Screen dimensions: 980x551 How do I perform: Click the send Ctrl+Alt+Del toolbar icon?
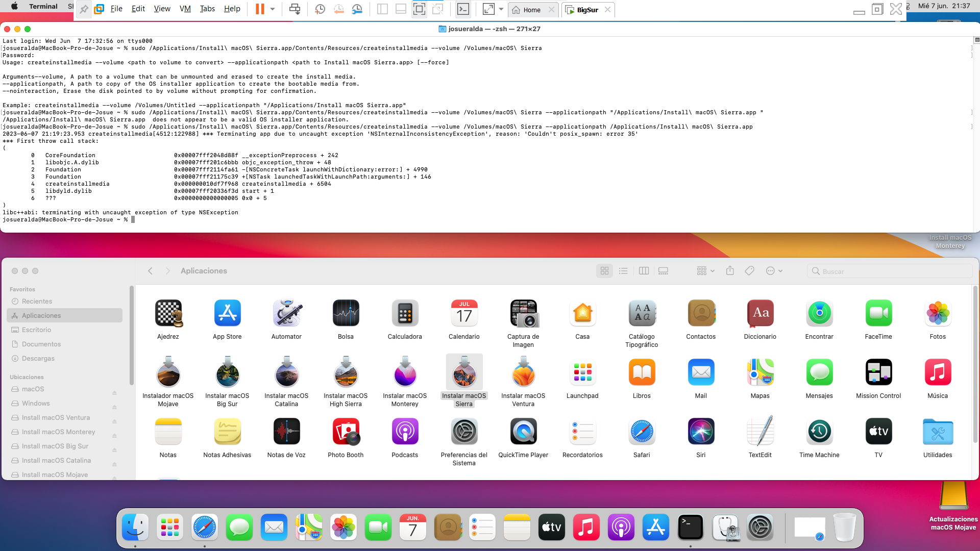(295, 9)
